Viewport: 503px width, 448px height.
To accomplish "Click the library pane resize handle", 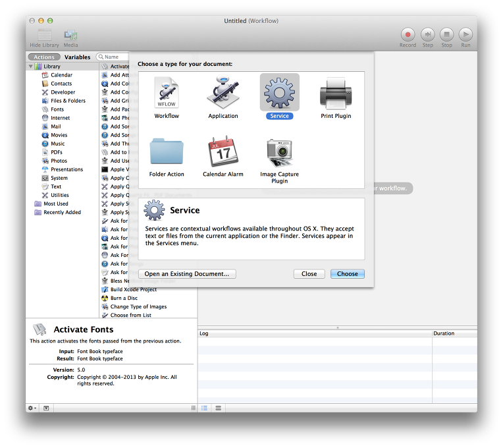I will (x=193, y=408).
